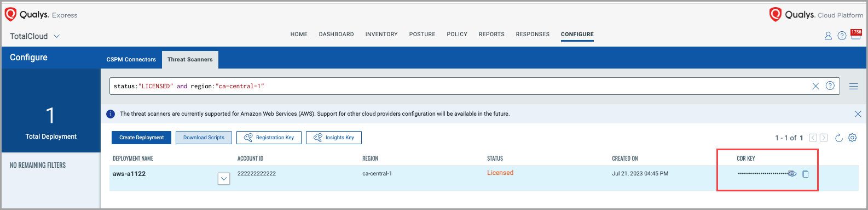Expand the aws-a1122 row actions dropdown
868x210 pixels.
224,179
